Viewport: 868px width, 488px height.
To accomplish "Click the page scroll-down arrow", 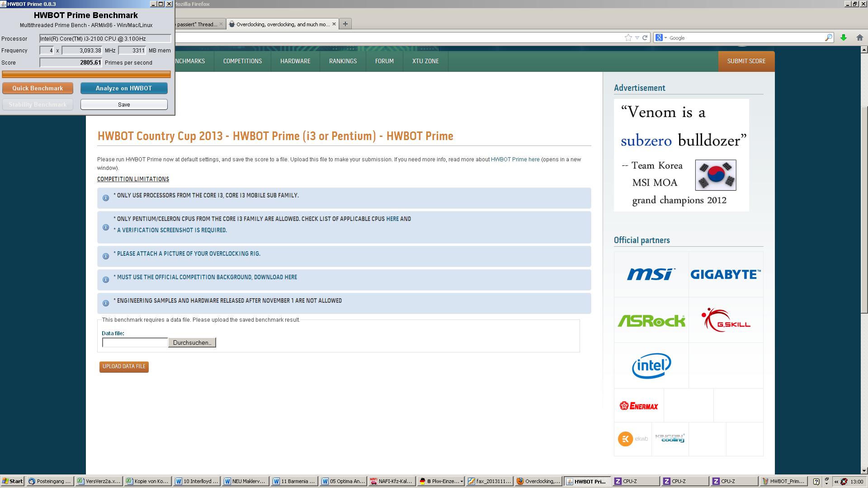I will (864, 470).
